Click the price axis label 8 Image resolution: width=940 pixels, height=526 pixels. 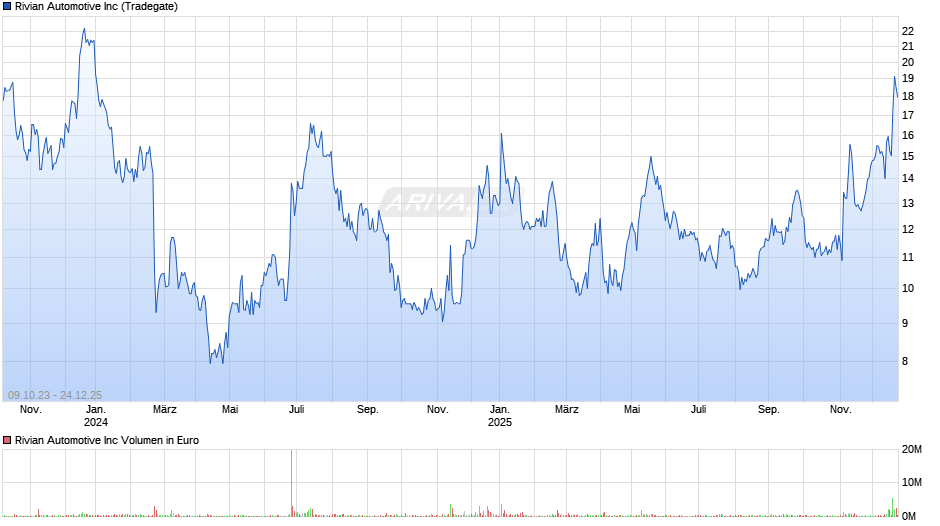[x=905, y=362]
